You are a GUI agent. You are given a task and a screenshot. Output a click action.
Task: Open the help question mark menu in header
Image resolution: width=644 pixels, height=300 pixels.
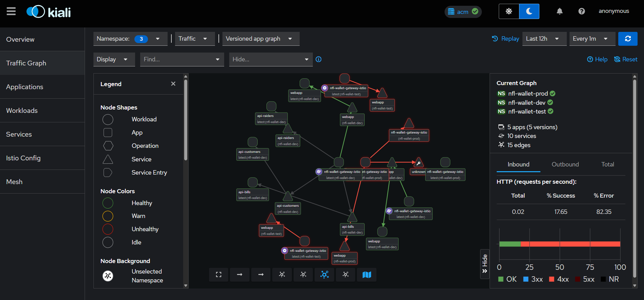[x=581, y=12]
